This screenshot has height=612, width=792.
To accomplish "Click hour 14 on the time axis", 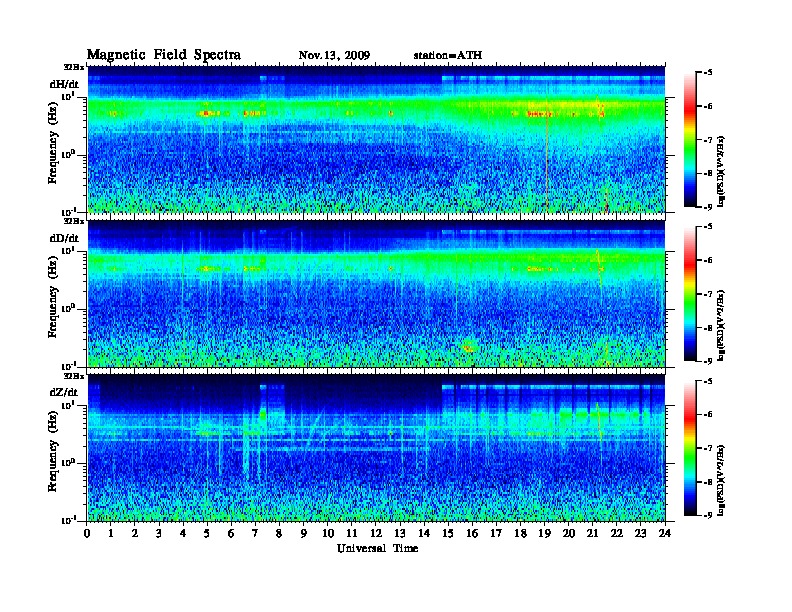I will 424,534.
